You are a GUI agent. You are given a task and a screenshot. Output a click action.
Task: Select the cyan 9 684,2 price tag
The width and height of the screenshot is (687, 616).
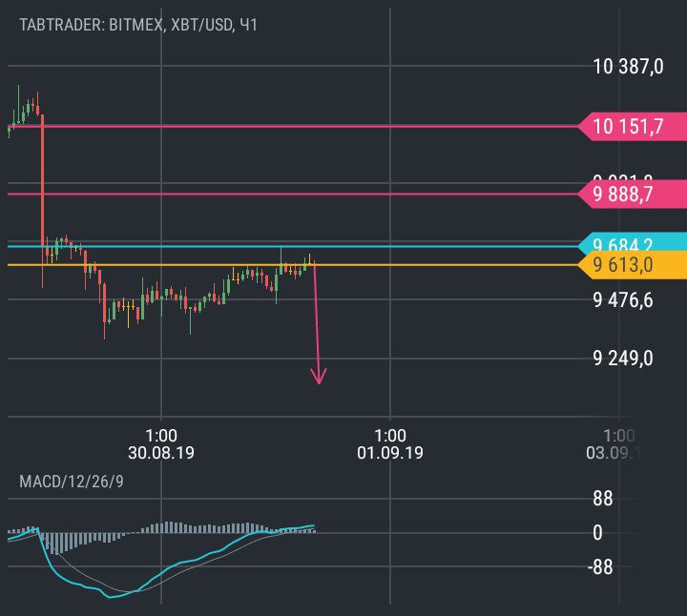coord(633,242)
